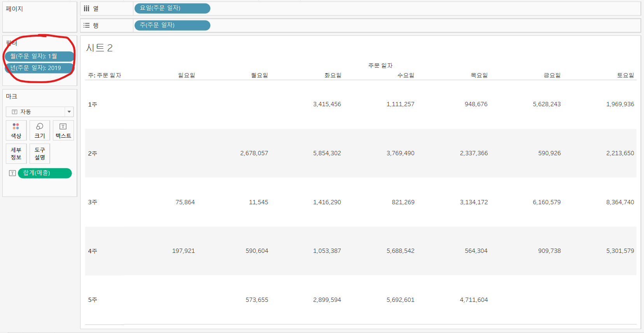
Task: Click the 토요일 column header
Action: point(626,75)
